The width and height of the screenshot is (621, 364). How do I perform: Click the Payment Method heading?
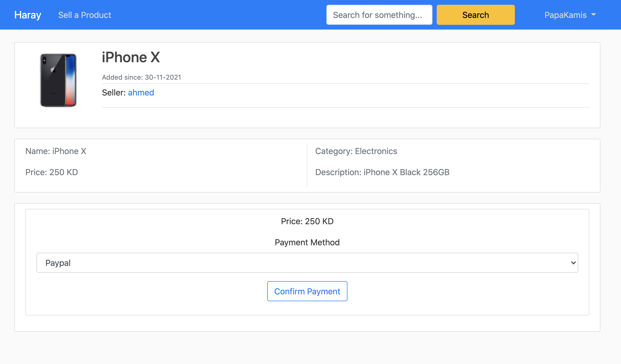307,242
